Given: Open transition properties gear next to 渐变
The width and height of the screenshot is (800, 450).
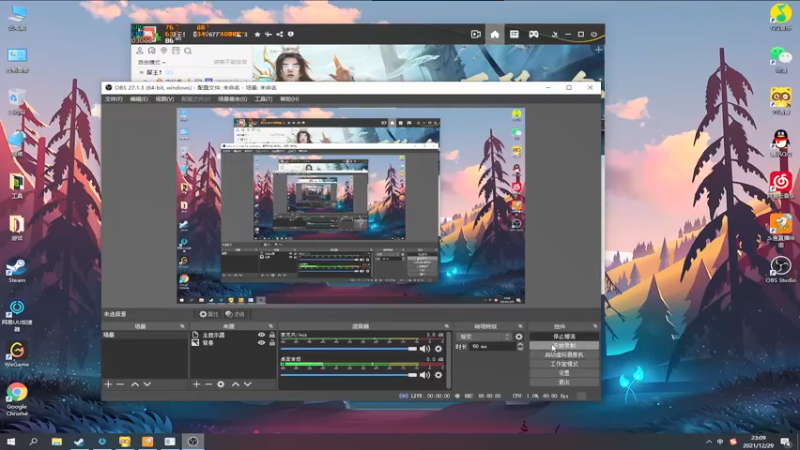Looking at the screenshot, I should pos(519,337).
